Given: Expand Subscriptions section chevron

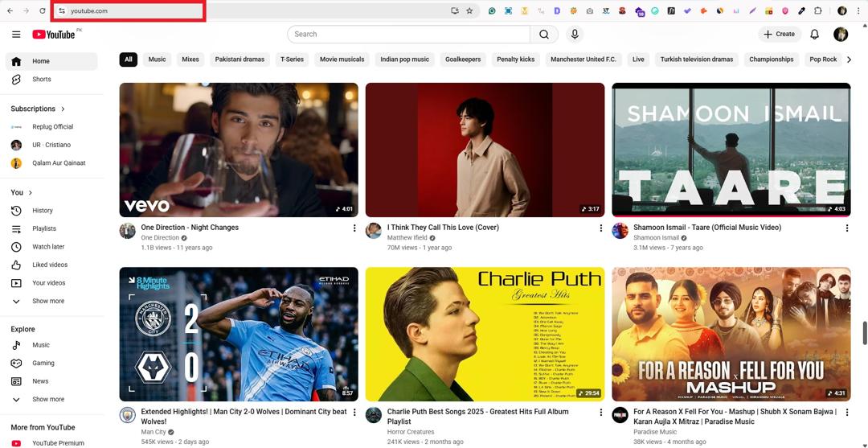Looking at the screenshot, I should [63, 109].
